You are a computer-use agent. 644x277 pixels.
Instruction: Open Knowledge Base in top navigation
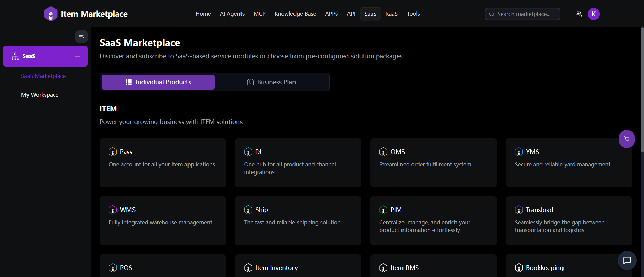296,14
